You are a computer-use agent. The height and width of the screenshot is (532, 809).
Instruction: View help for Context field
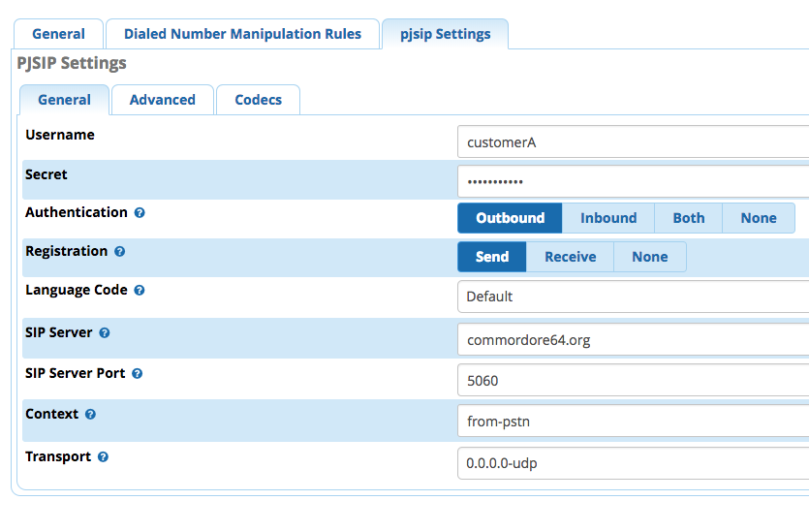tap(90, 415)
